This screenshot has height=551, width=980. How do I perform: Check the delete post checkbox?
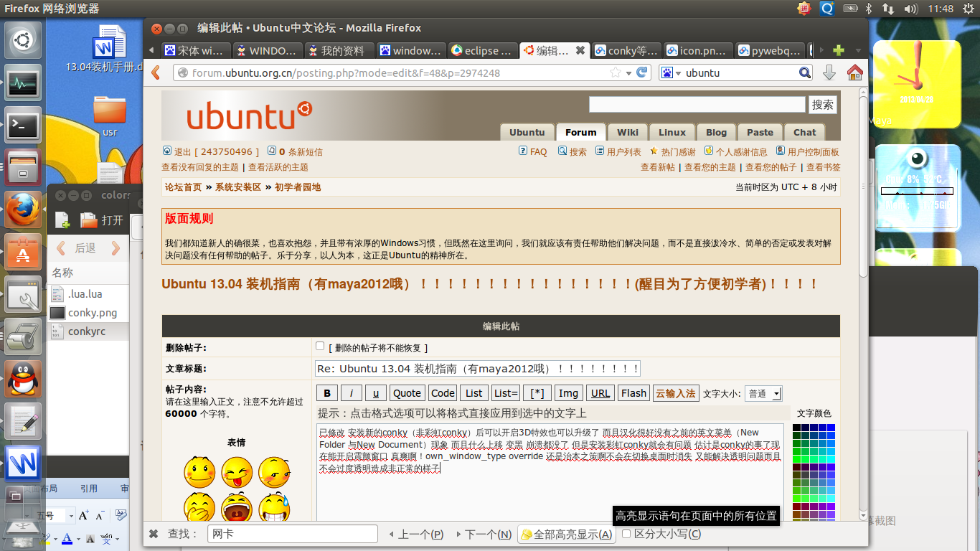[320, 346]
